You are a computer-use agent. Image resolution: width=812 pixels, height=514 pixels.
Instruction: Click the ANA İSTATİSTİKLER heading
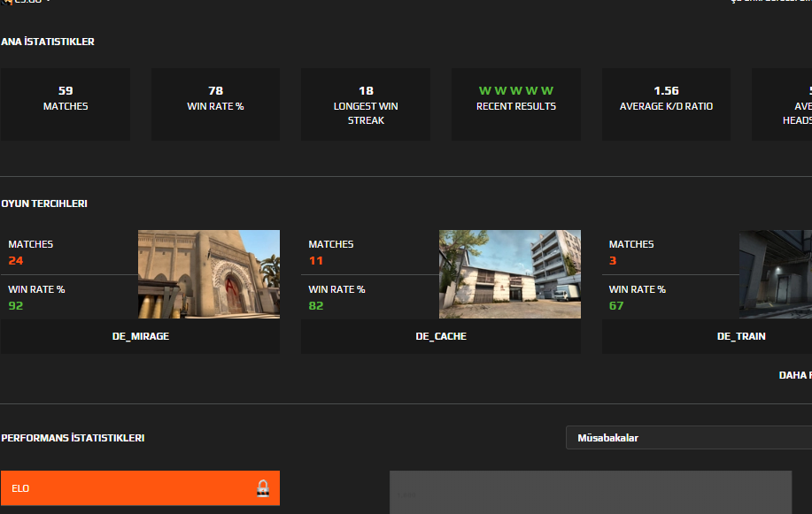[48, 42]
